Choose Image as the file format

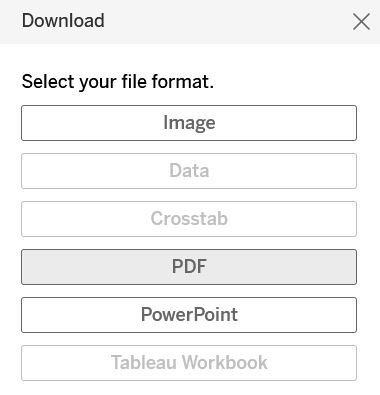(x=189, y=123)
